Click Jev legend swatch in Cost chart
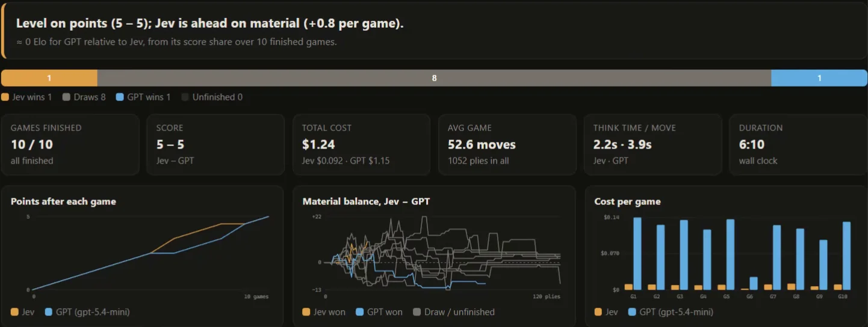This screenshot has width=868, height=327. [x=598, y=312]
